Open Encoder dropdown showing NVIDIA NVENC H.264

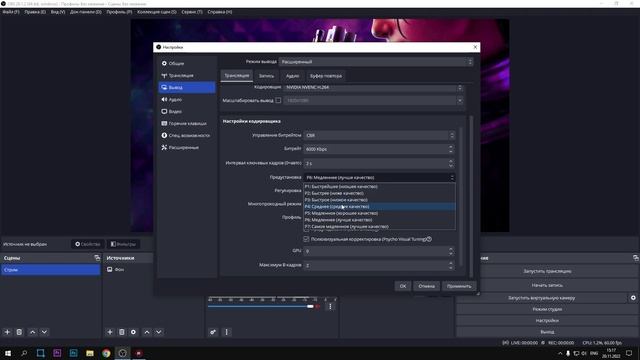374,87
